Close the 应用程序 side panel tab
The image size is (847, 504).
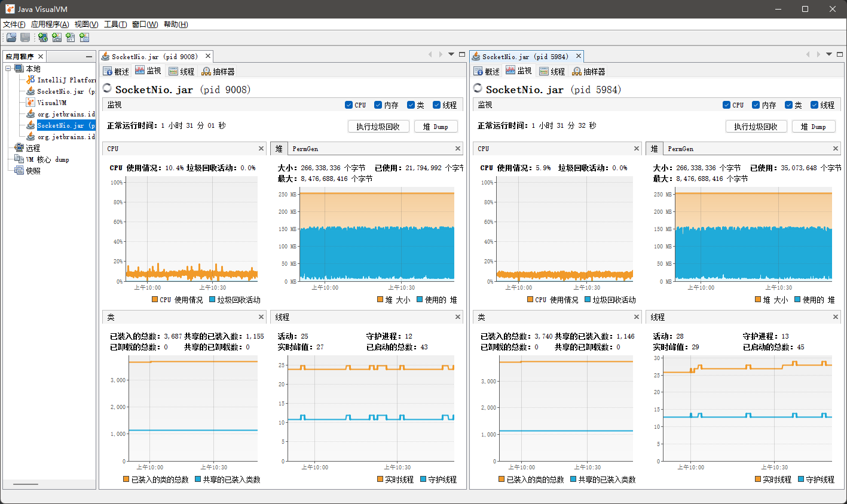pos(40,57)
